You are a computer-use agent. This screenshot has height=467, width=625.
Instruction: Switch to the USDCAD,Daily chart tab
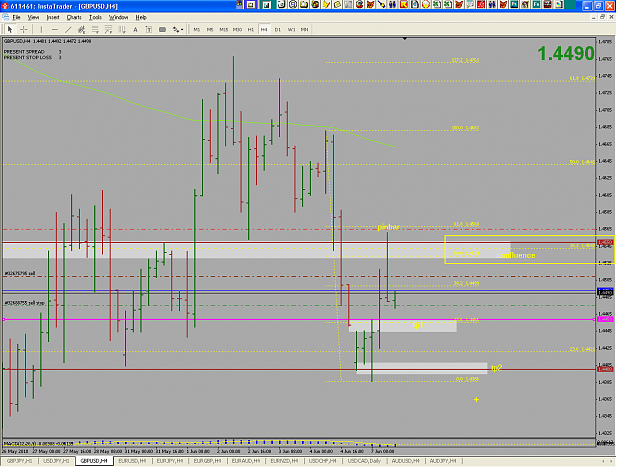click(x=364, y=461)
